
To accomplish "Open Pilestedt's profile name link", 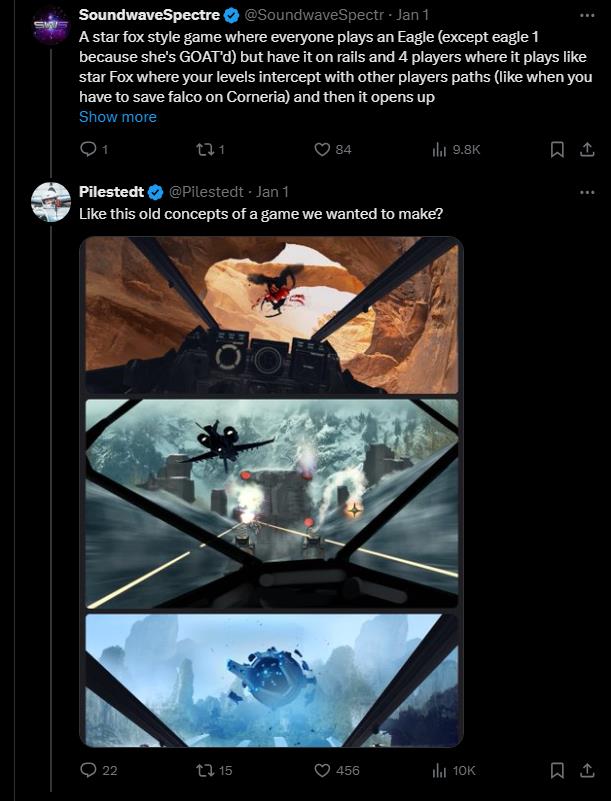I will click(x=112, y=190).
